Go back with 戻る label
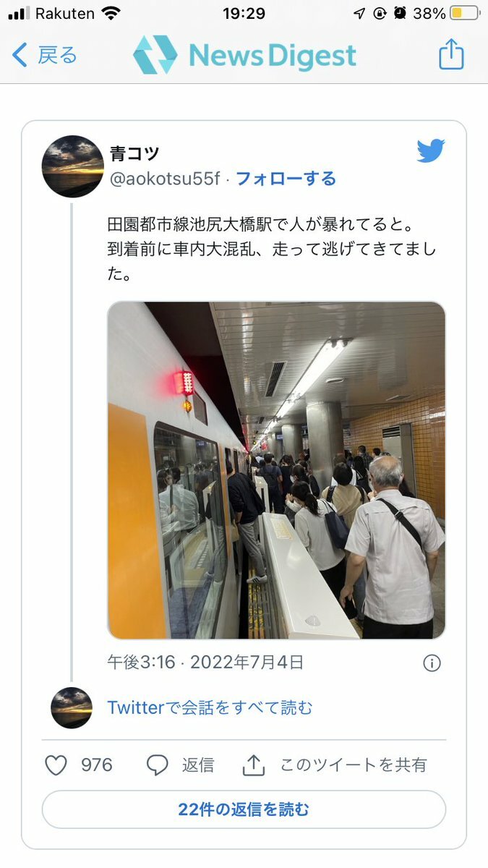The width and height of the screenshot is (488, 868). [57, 55]
